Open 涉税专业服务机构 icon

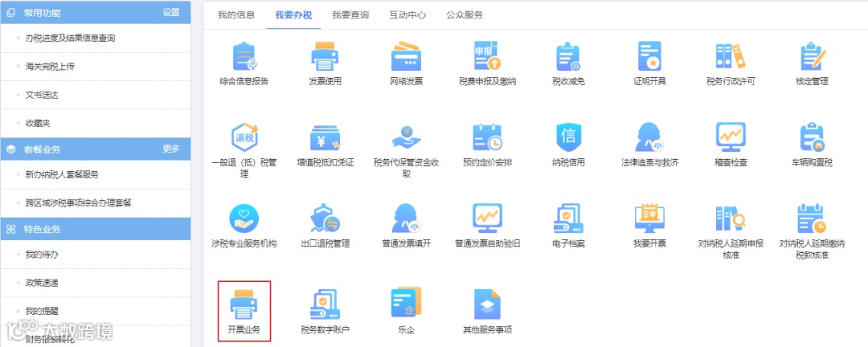point(244,218)
